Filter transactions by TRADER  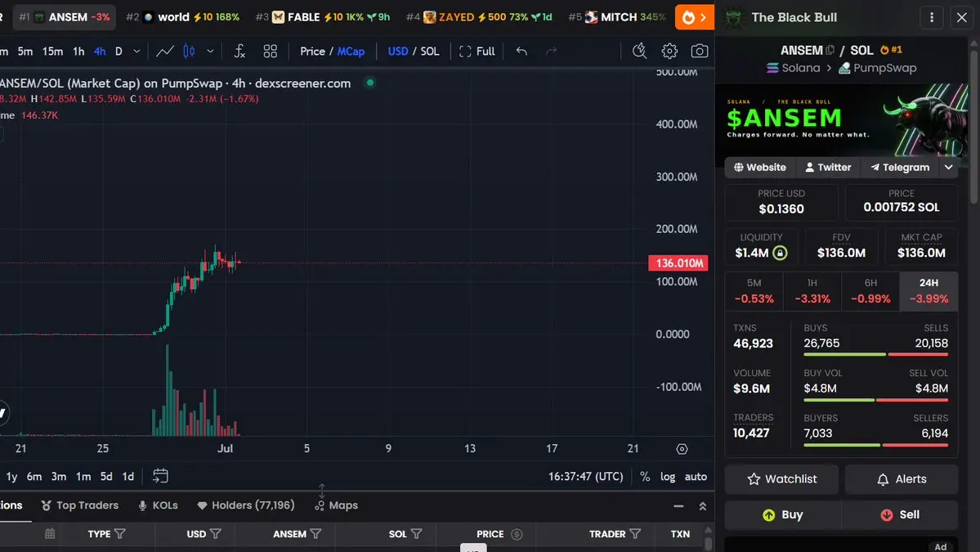click(x=635, y=534)
